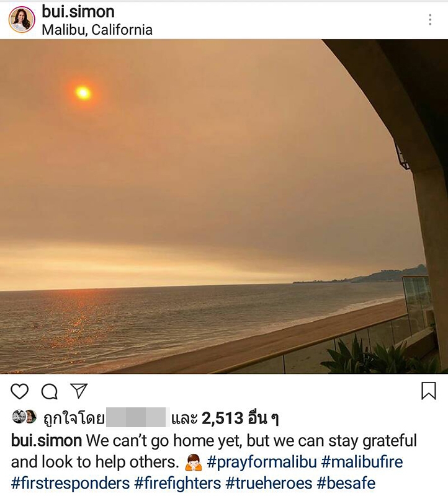Viewport: 448px width, 496px height.
Task: Share post with paper plane icon
Action: [x=79, y=391]
